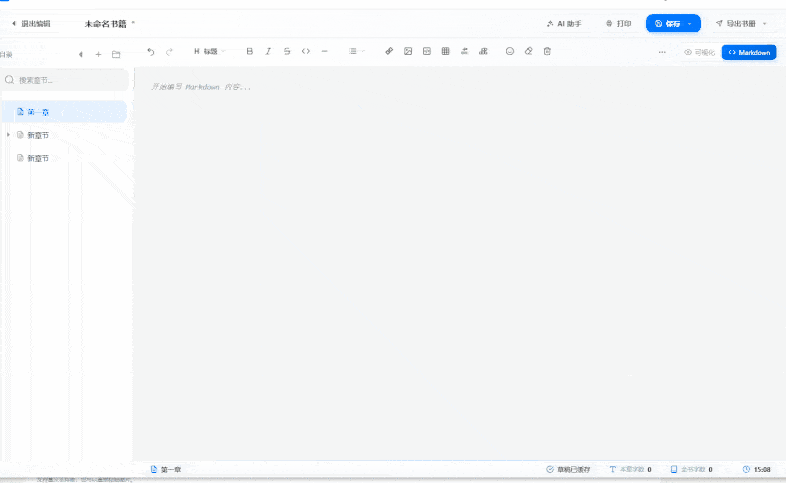Screen dimensions: 786x483
Task: Click the 导出书册 export button
Action: tap(735, 24)
